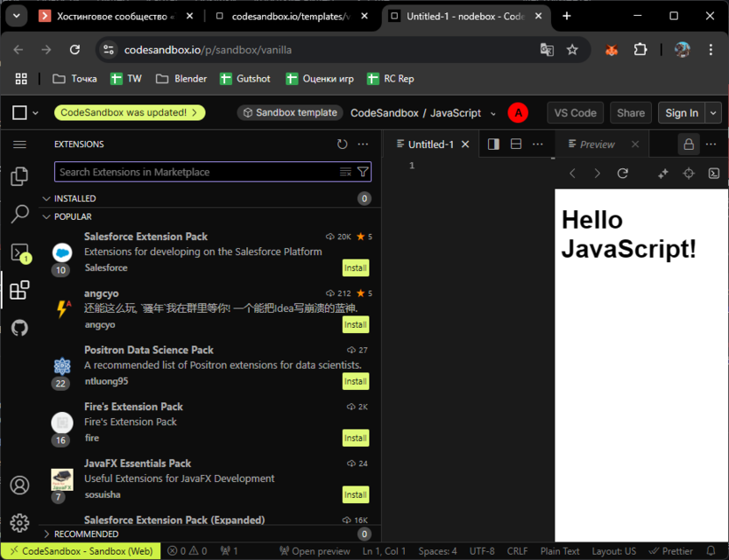
Task: Open the GitHub panel in activity bar
Action: pyautogui.click(x=19, y=328)
